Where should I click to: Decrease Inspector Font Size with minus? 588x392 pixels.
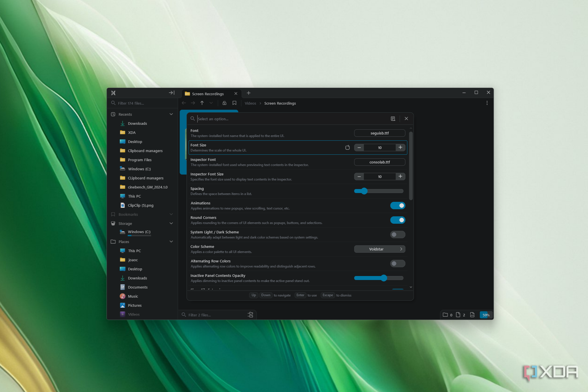tap(359, 177)
